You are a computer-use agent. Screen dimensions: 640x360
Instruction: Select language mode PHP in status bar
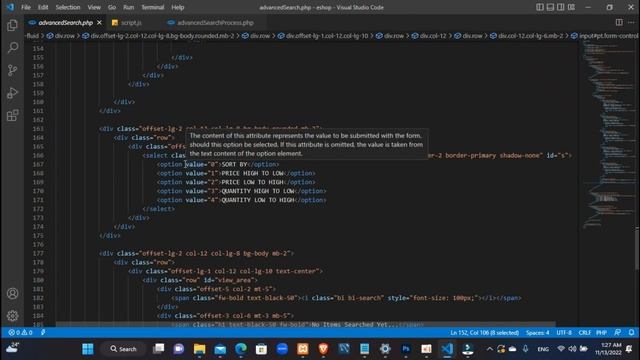601,333
